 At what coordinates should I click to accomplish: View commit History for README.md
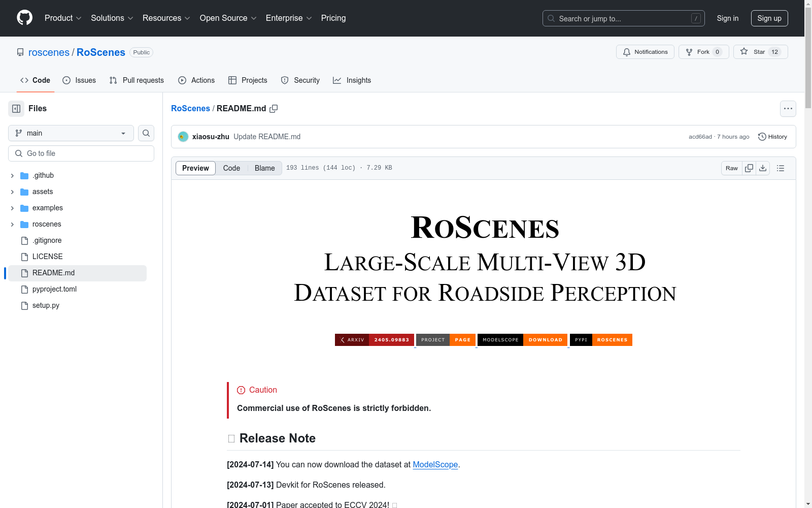(772, 137)
